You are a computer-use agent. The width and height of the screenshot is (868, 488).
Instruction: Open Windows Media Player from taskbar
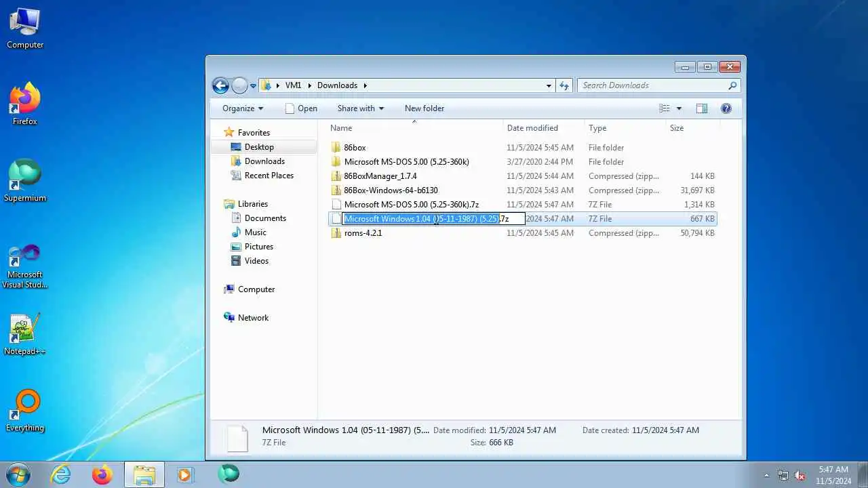tap(185, 474)
